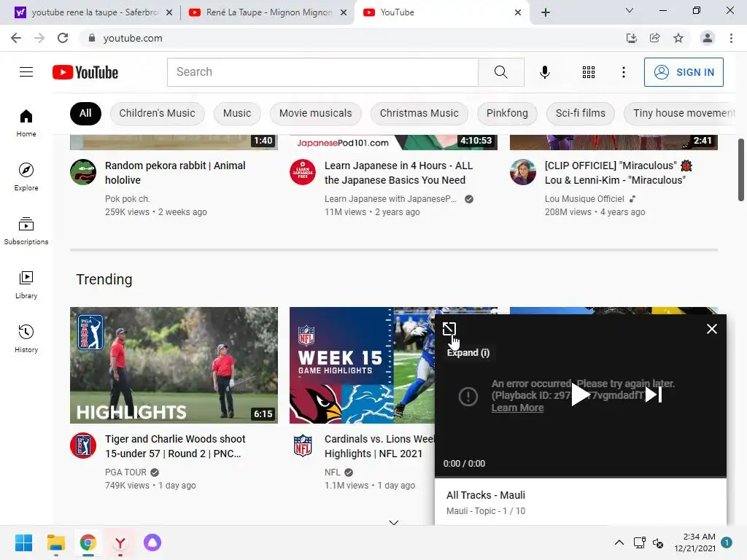This screenshot has width=747, height=560.
Task: Open Pok pok ch. channel avatar
Action: coord(83,172)
